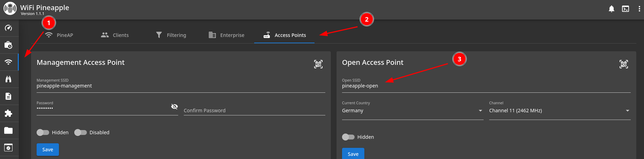Open the Campaigns briefcase sidebar icon
Screen dimensions: 644x159
coord(8,45)
